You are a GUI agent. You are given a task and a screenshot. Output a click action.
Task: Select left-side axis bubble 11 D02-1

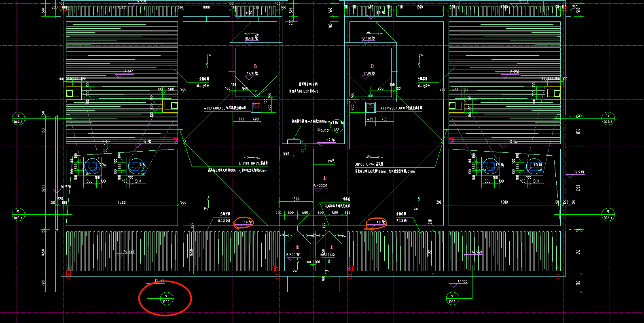click(x=18, y=214)
